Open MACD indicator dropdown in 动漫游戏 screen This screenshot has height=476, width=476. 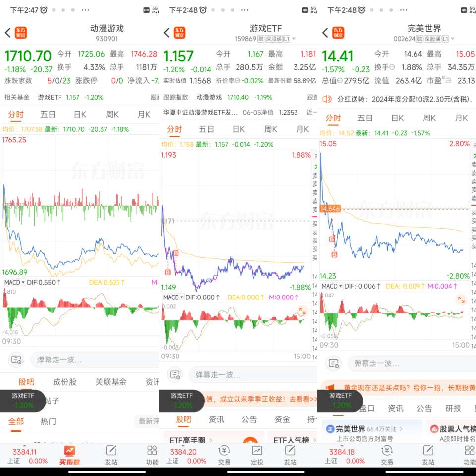[x=14, y=282]
